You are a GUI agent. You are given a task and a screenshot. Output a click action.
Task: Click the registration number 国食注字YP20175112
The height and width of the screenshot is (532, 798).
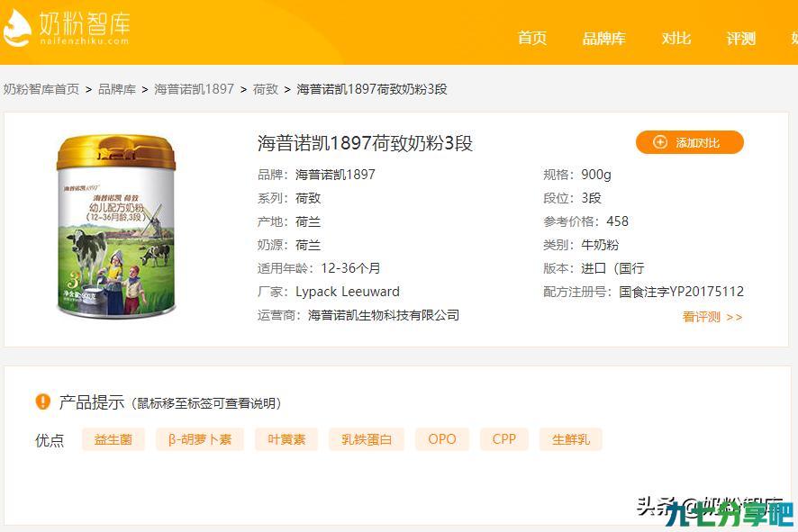[x=682, y=292]
